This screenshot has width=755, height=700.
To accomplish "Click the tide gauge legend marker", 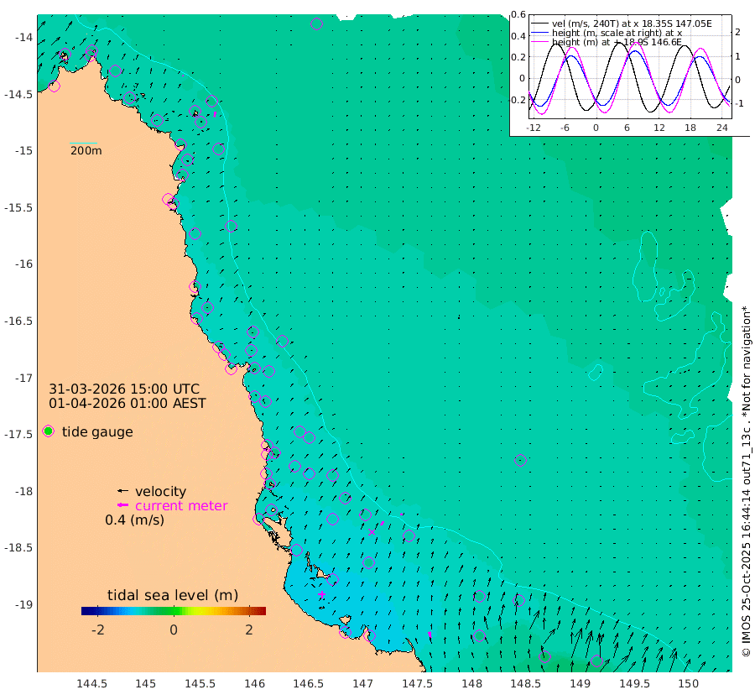I will click(48, 431).
